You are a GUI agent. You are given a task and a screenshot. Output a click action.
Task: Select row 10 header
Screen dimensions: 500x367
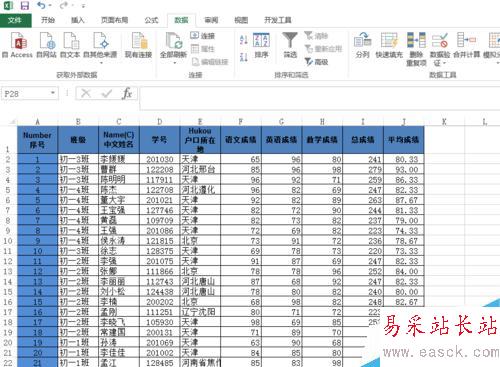pyautogui.click(x=8, y=241)
